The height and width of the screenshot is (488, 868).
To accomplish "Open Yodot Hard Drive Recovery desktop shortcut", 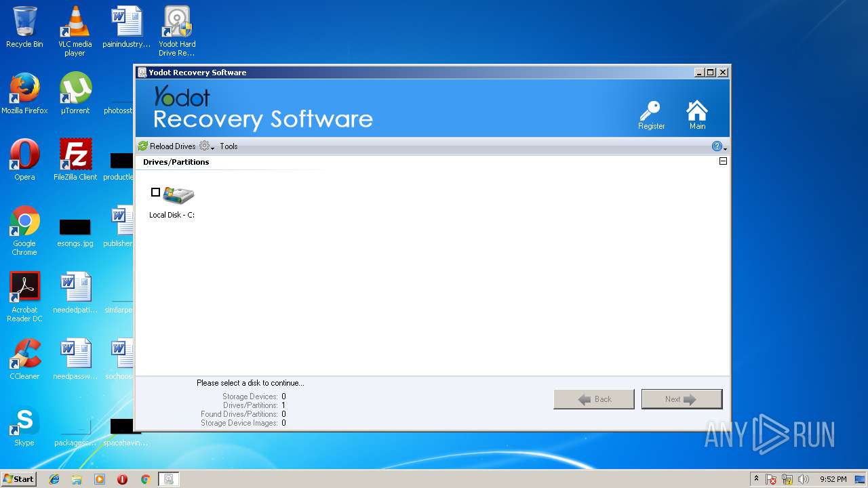I will click(x=177, y=31).
